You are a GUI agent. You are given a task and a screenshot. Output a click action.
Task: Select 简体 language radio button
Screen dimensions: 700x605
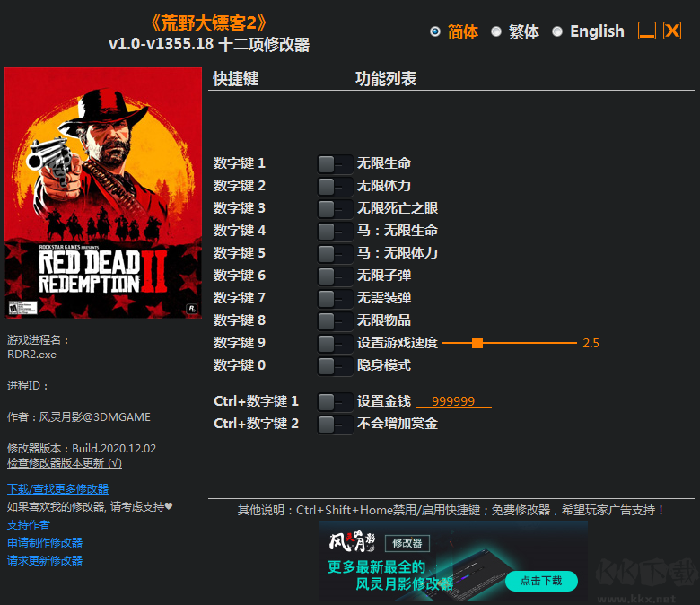tap(435, 31)
